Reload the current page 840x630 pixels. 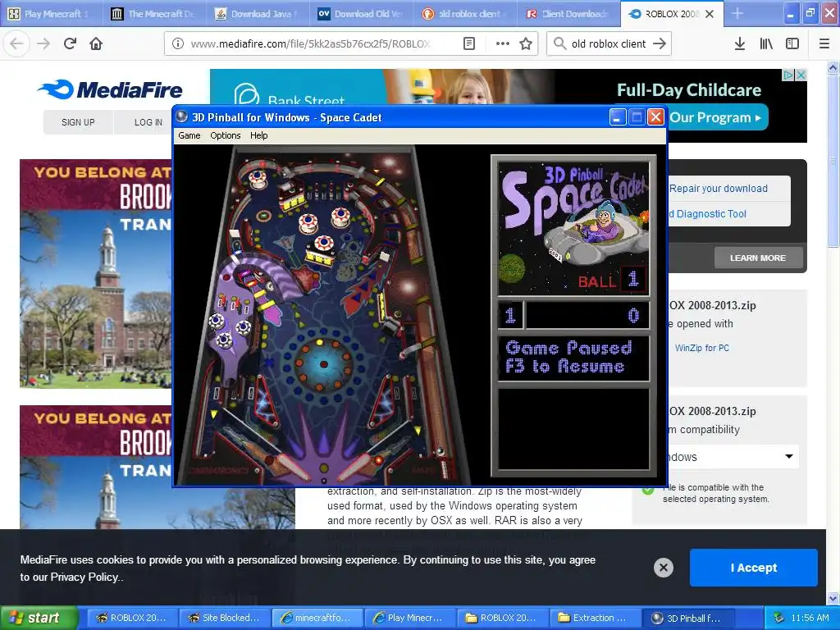(x=70, y=43)
